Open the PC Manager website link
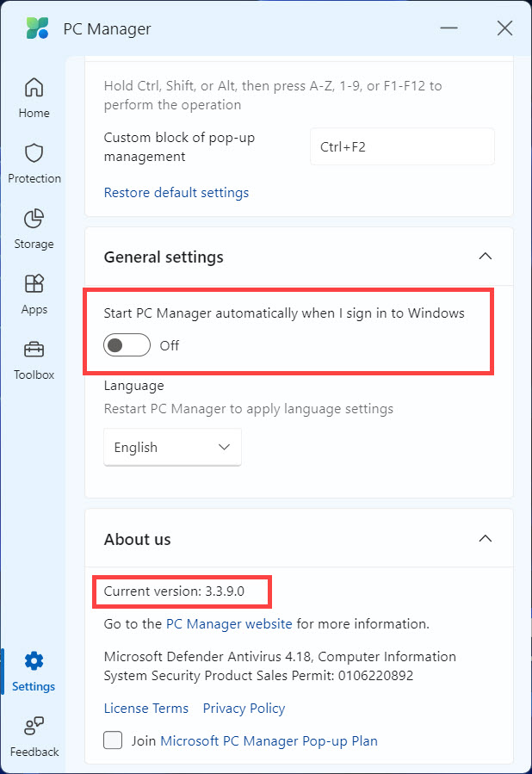 click(229, 623)
